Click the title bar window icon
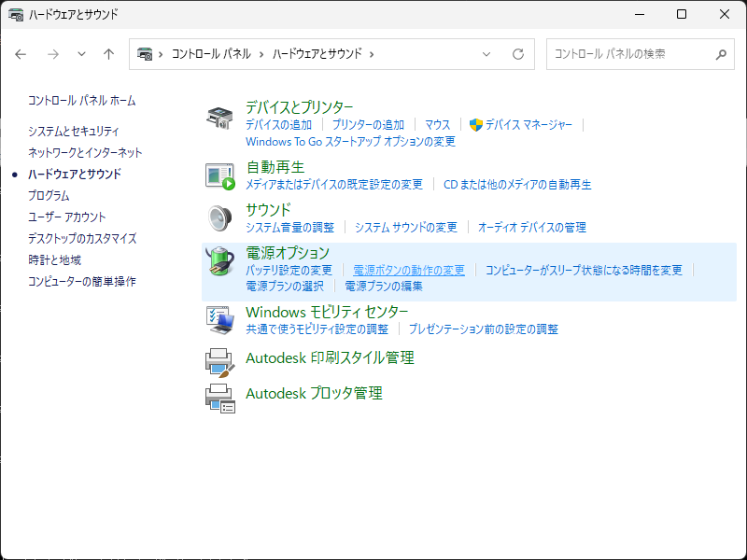The width and height of the screenshot is (747, 560). click(16, 15)
